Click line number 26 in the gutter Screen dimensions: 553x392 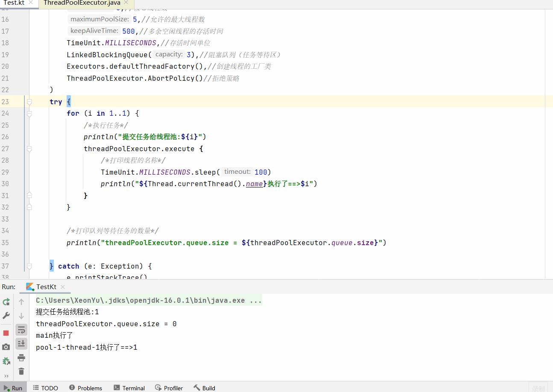click(5, 137)
